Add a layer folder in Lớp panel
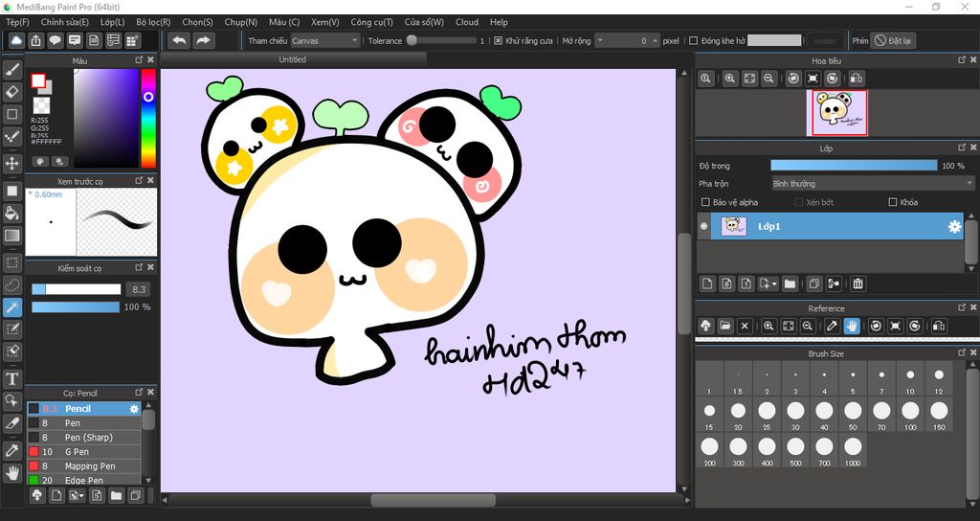Viewport: 980px width, 521px height. tap(790, 283)
